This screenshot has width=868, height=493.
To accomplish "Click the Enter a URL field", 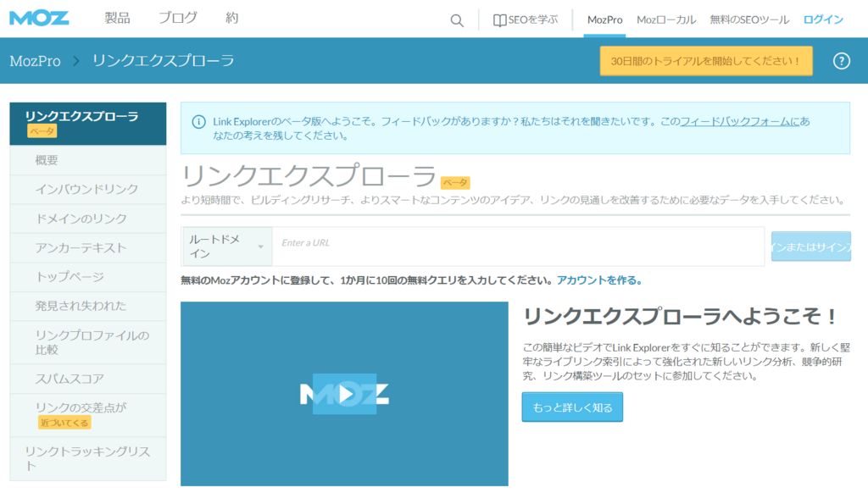I will coord(518,246).
